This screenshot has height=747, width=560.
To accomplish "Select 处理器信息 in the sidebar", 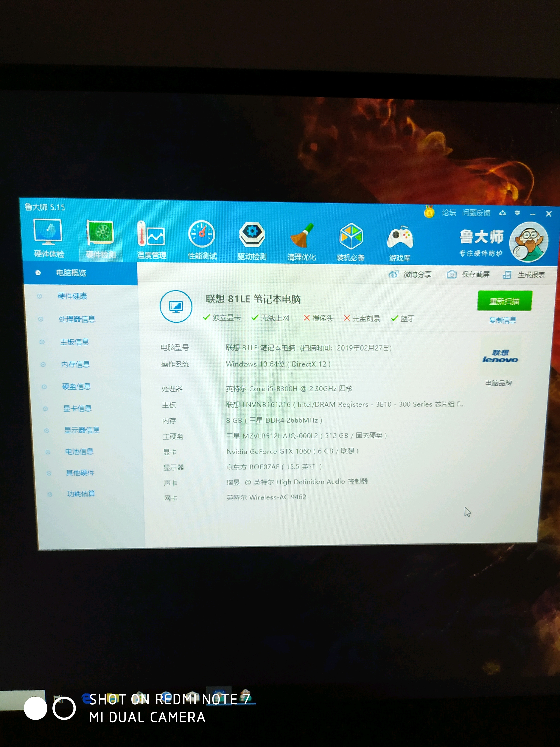I will pos(77,319).
